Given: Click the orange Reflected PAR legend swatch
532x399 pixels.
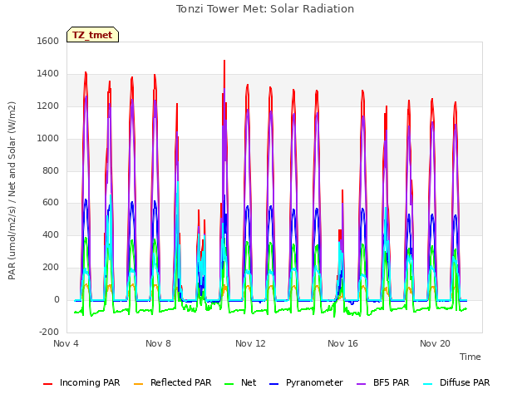Looking at the screenshot, I should pos(139,384).
